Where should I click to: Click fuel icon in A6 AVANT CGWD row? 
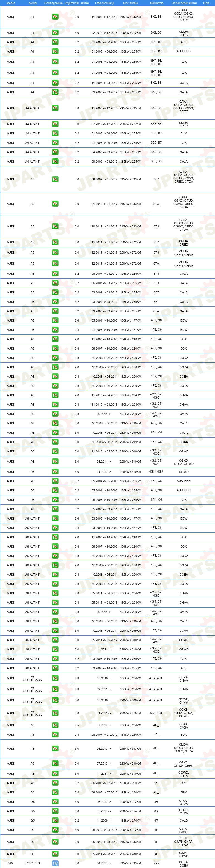tap(55, 649)
